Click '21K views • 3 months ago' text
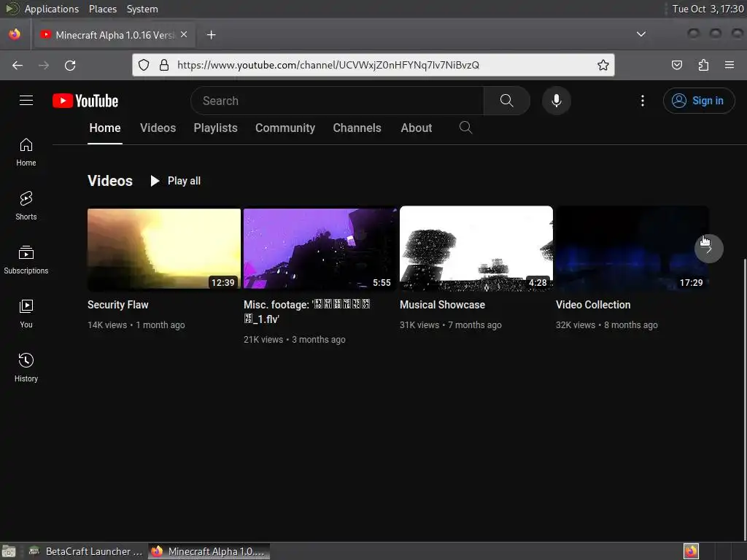 pyautogui.click(x=295, y=340)
